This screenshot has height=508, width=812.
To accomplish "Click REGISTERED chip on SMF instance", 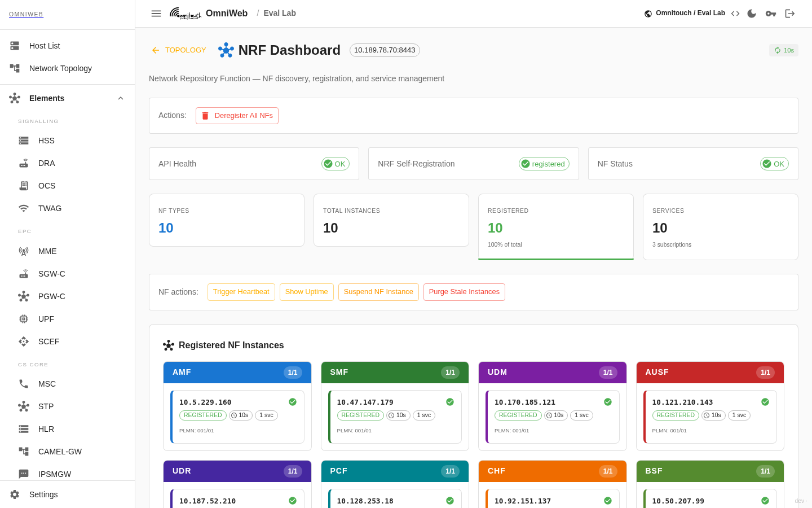I will [360, 415].
